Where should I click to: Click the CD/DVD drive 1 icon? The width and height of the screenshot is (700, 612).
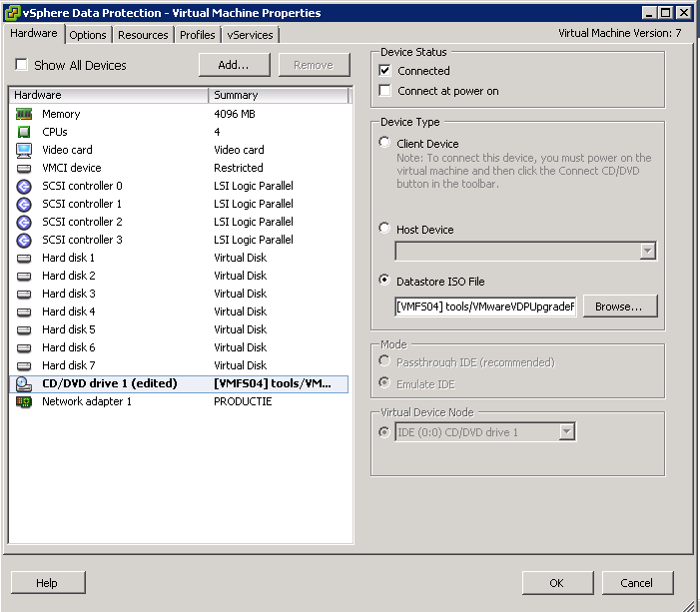24,384
